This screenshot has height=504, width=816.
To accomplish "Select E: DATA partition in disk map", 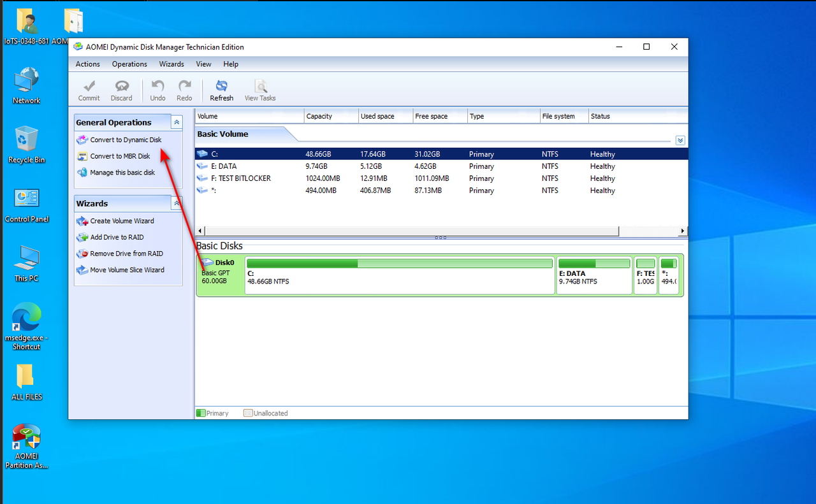I will (594, 276).
